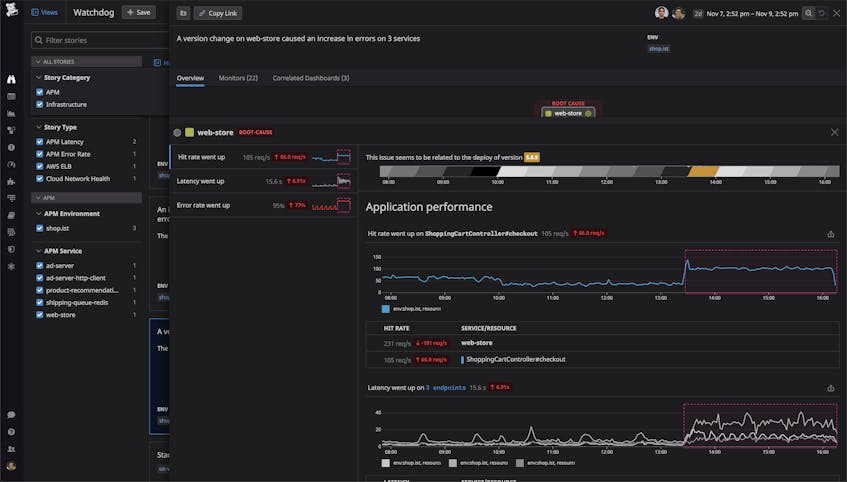Click the orange segment in deploy timeline

point(703,172)
